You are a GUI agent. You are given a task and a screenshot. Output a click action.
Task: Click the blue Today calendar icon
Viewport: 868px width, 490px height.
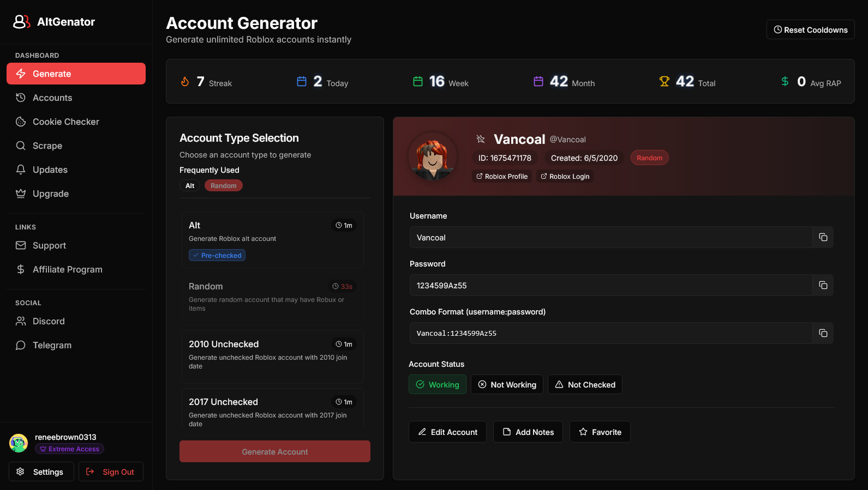pos(302,81)
